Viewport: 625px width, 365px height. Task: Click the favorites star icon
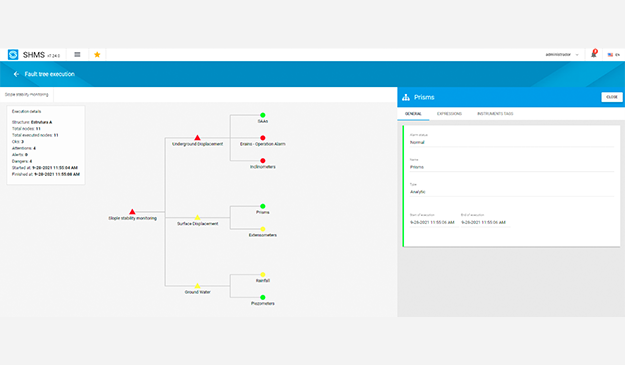click(97, 55)
